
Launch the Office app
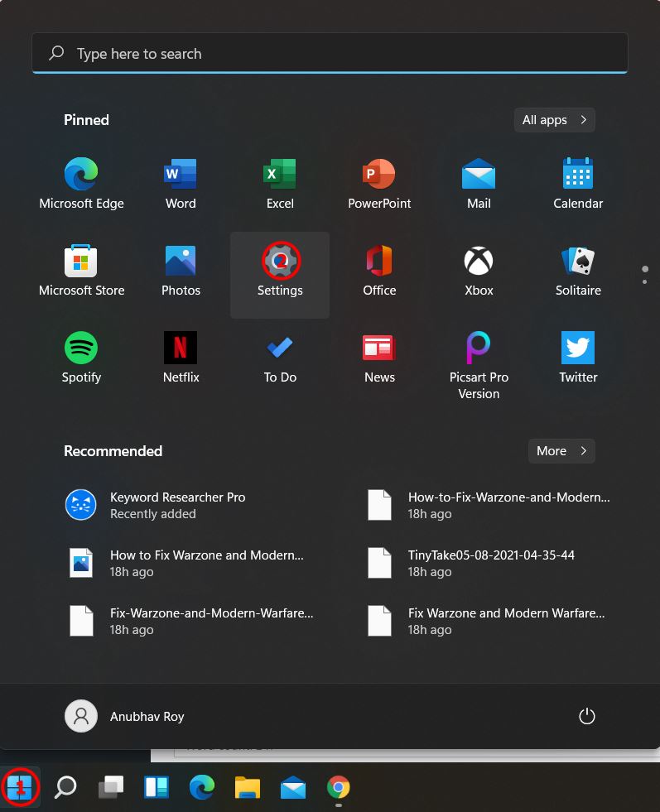(379, 271)
